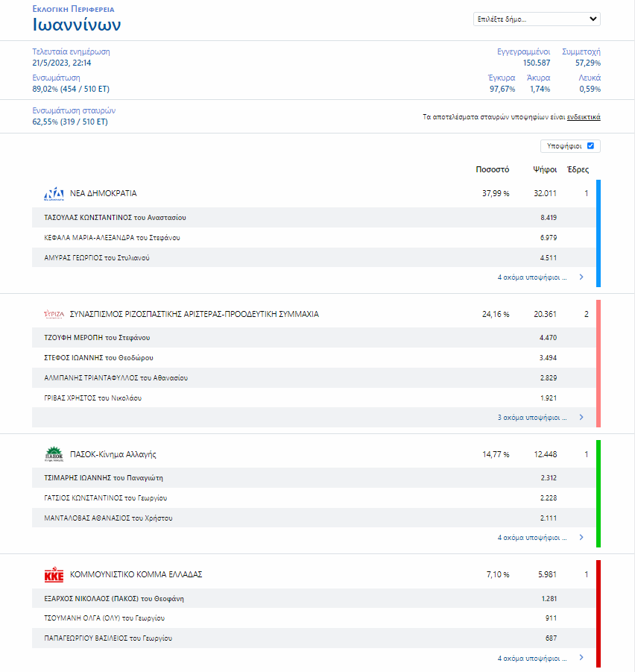The width and height of the screenshot is (635, 672).
Task: Open the ενδεικτικά link
Action: [584, 117]
